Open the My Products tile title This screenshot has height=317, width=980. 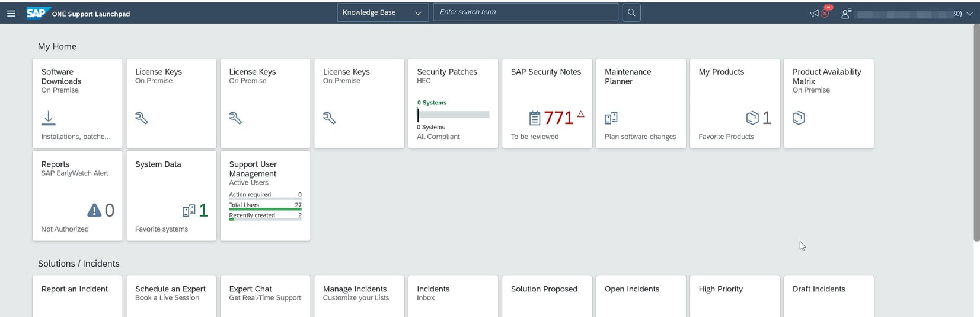[721, 72]
